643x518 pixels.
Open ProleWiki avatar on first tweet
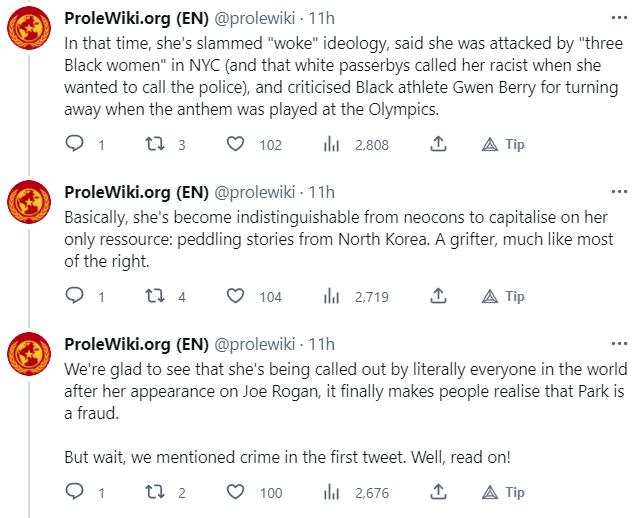(x=29, y=37)
